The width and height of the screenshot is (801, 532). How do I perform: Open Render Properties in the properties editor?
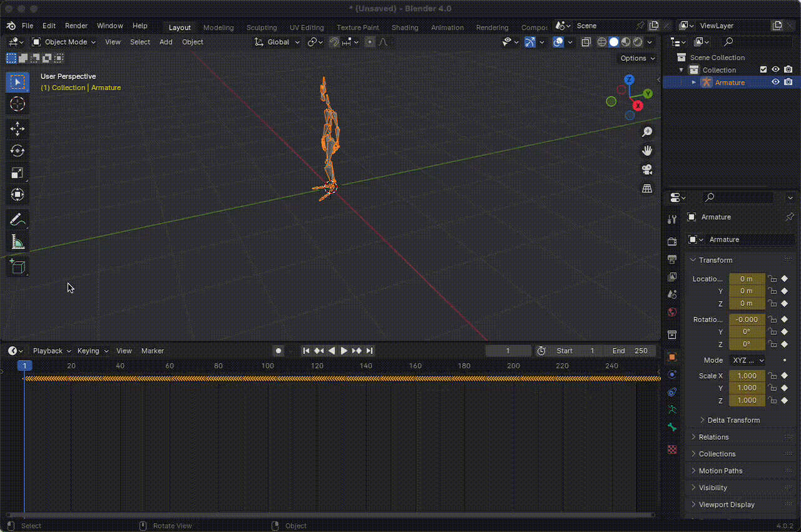point(671,240)
